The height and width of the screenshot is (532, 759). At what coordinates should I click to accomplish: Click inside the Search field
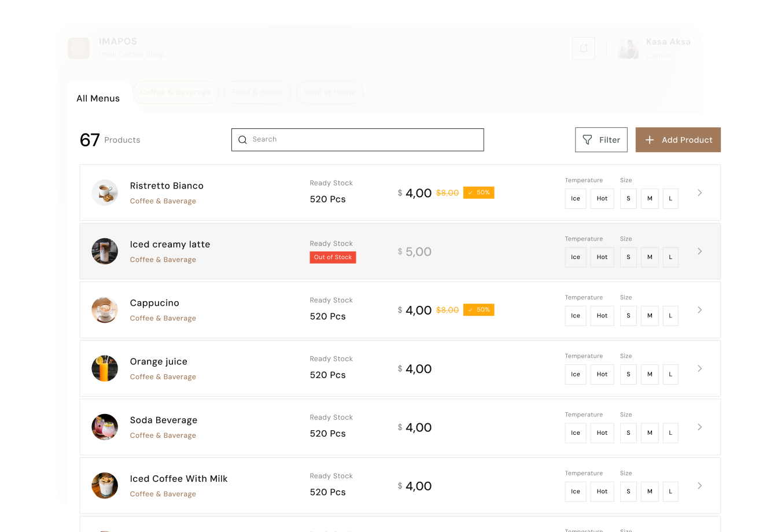pos(357,139)
